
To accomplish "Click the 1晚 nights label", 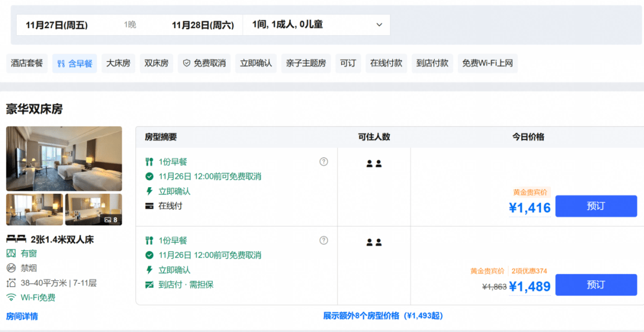I will 130,25.
